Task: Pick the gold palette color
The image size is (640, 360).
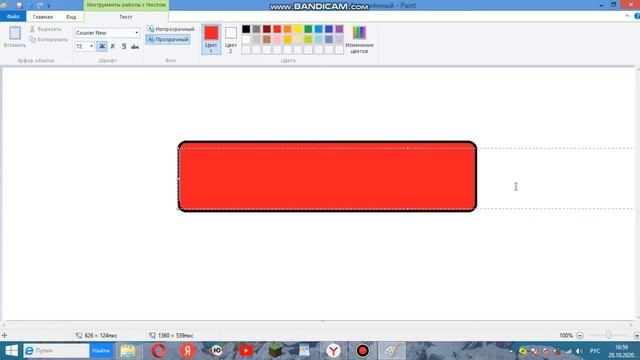Action: click(288, 40)
